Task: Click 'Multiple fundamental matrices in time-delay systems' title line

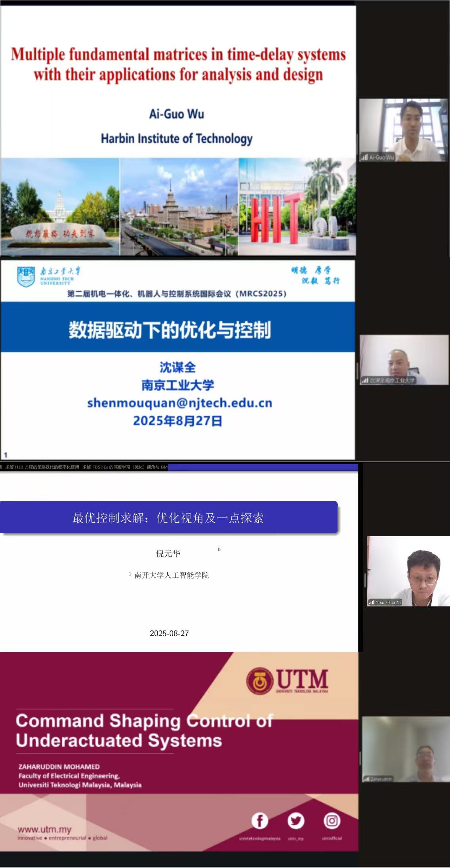Action: pos(178,54)
